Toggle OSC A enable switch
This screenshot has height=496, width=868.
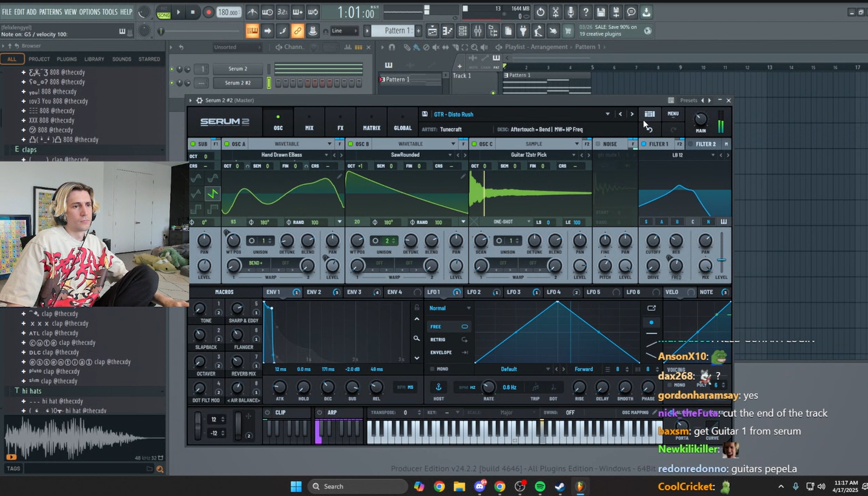coord(227,144)
